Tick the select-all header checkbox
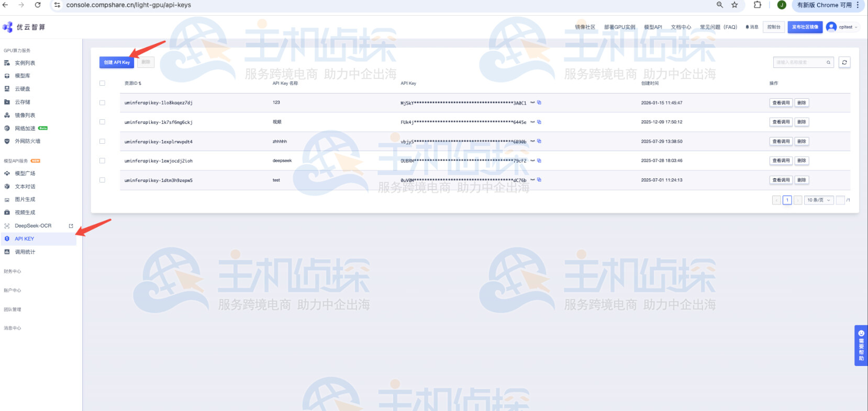 point(102,83)
